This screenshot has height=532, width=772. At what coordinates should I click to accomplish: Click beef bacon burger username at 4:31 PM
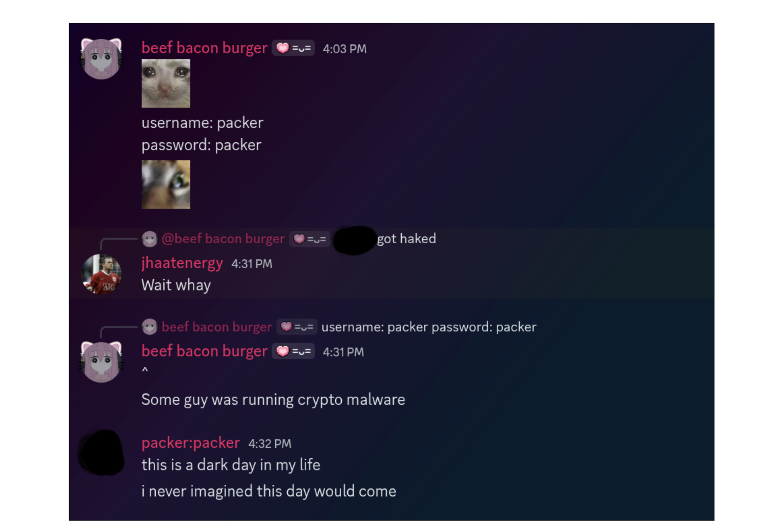click(x=204, y=351)
